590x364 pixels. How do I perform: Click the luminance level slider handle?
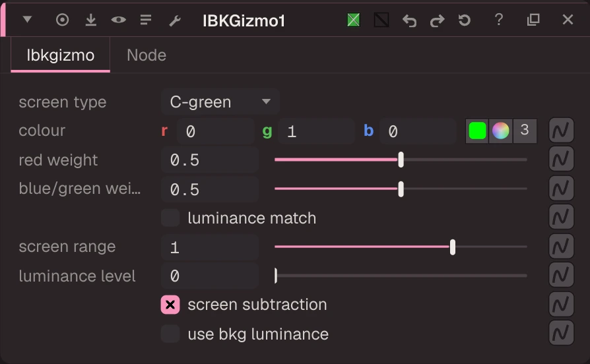[x=276, y=276]
